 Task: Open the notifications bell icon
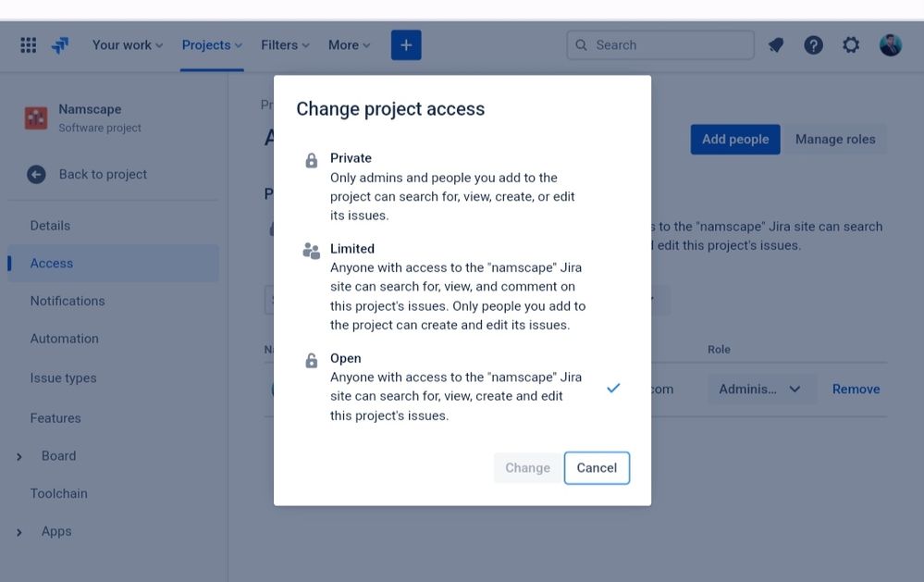point(776,44)
